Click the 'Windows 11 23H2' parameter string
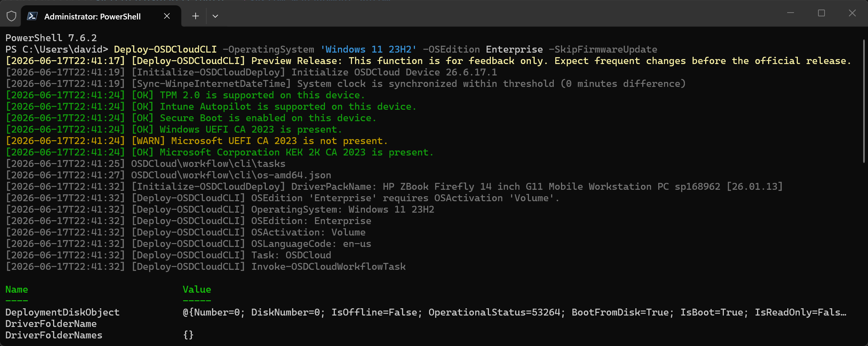The height and width of the screenshot is (346, 868). [368, 50]
